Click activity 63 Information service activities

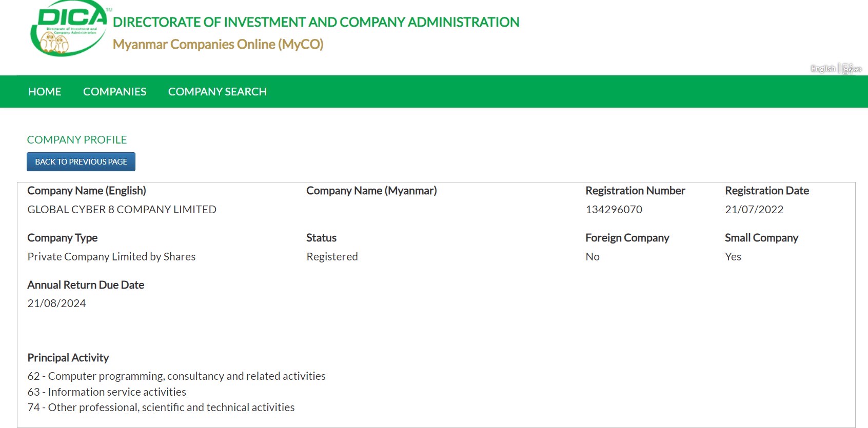coord(107,392)
